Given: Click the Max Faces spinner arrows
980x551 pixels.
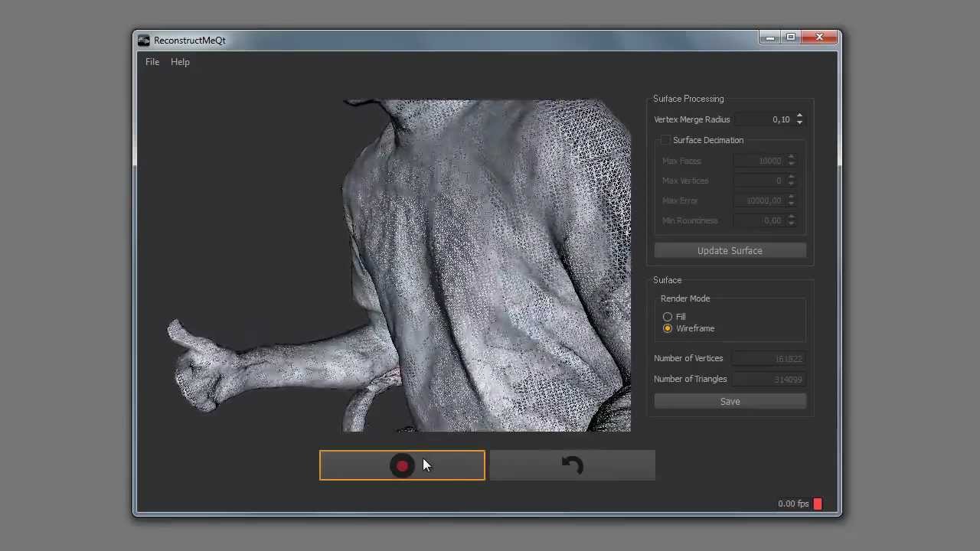Looking at the screenshot, I should pos(791,161).
